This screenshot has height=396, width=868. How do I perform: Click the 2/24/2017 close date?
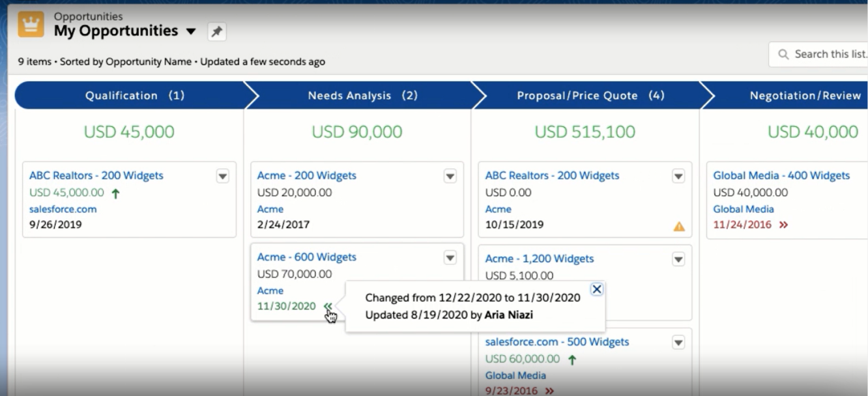(283, 225)
